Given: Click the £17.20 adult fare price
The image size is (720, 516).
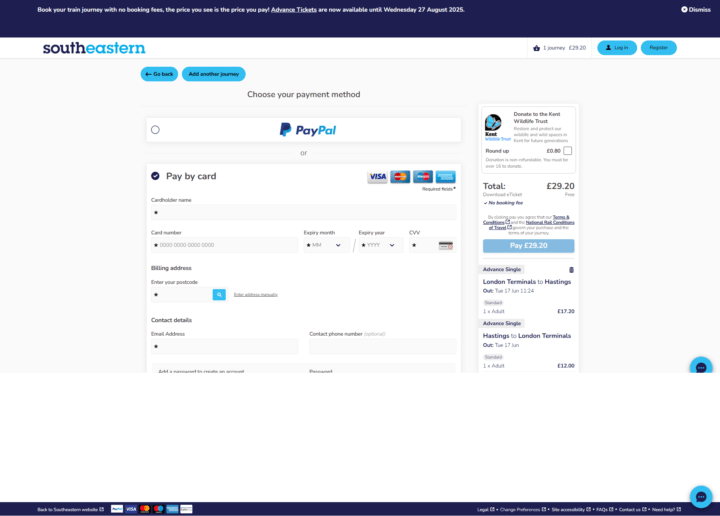Looking at the screenshot, I should click(x=566, y=311).
